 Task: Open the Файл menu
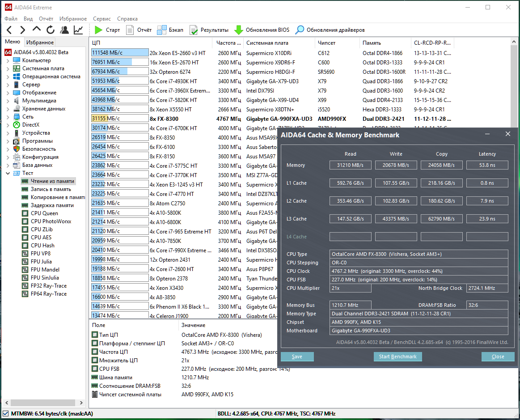click(x=11, y=19)
